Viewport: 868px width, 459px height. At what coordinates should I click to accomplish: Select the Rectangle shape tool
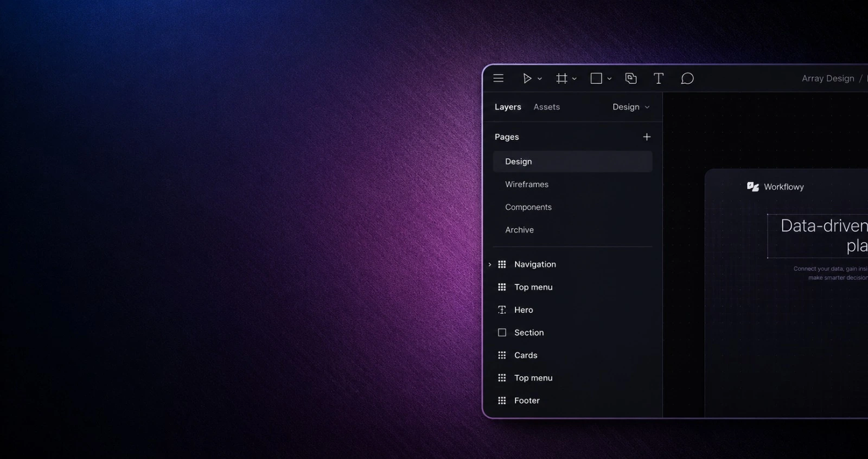[x=596, y=79]
